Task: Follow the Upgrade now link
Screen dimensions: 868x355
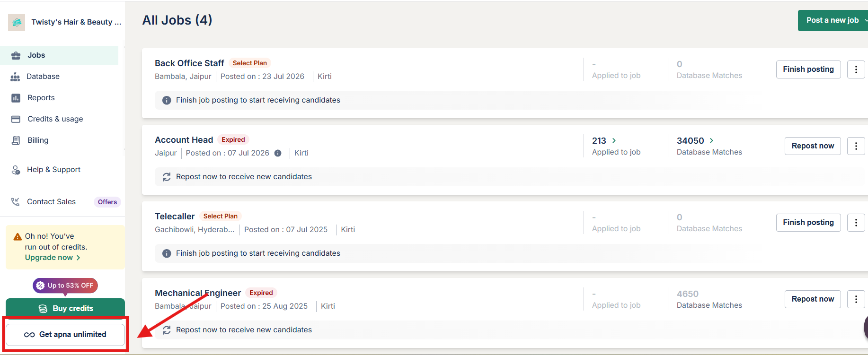Action: [53, 258]
